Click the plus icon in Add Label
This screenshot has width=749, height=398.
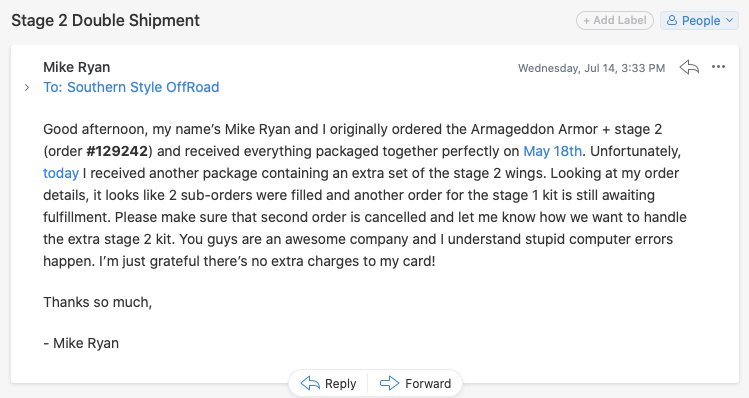(x=586, y=21)
